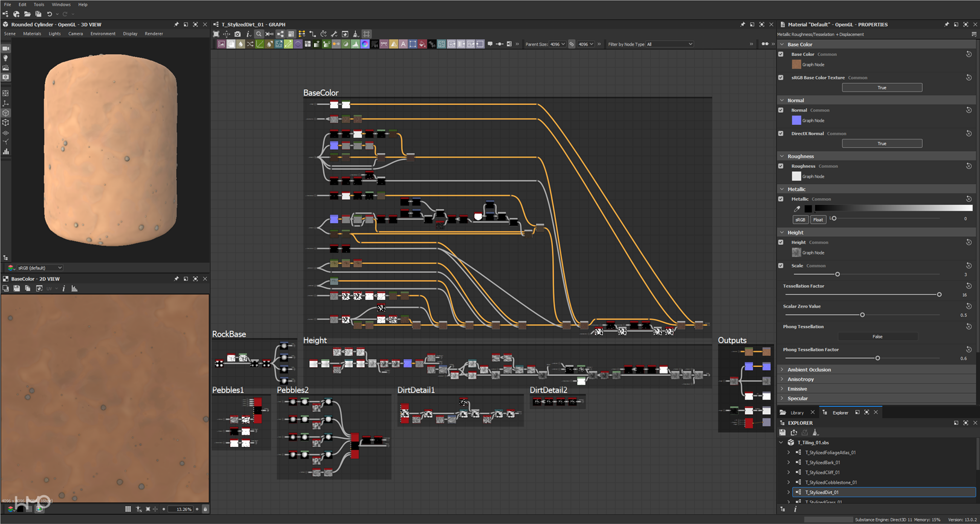Open histogram in the 2D view toolbar
The width and height of the screenshot is (980, 524).
coord(75,289)
